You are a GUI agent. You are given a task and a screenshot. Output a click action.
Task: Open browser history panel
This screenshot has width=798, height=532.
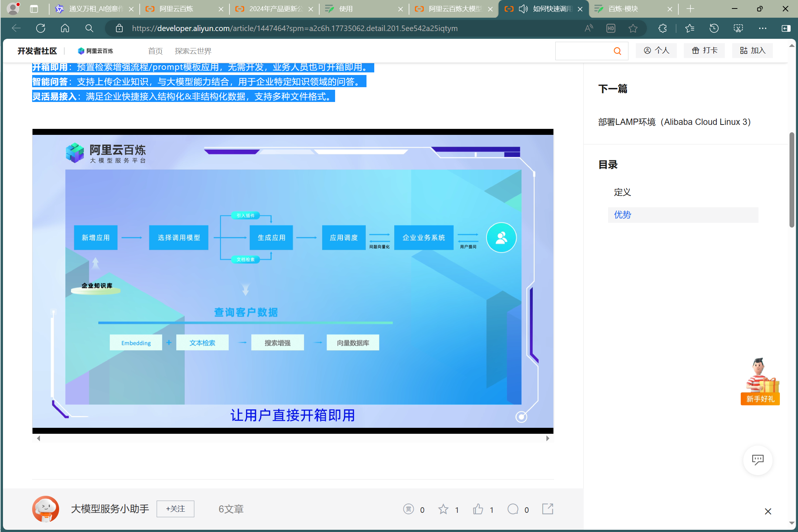(714, 28)
